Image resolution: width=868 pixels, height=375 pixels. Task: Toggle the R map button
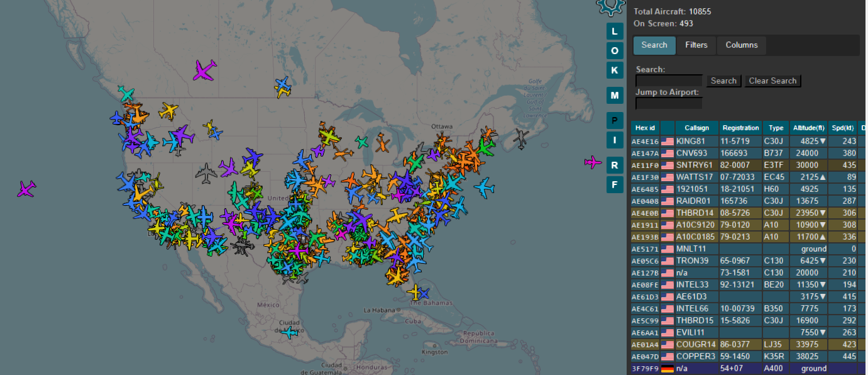coord(615,165)
